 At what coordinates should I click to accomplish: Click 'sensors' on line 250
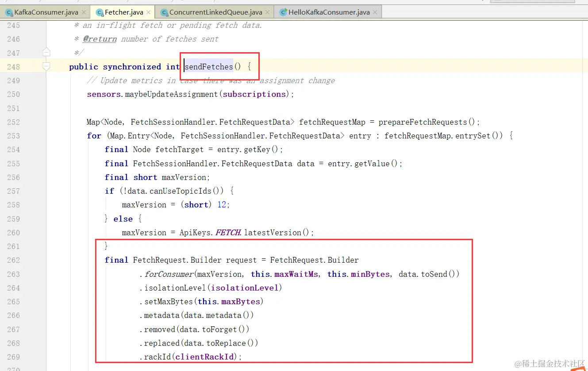coord(104,94)
